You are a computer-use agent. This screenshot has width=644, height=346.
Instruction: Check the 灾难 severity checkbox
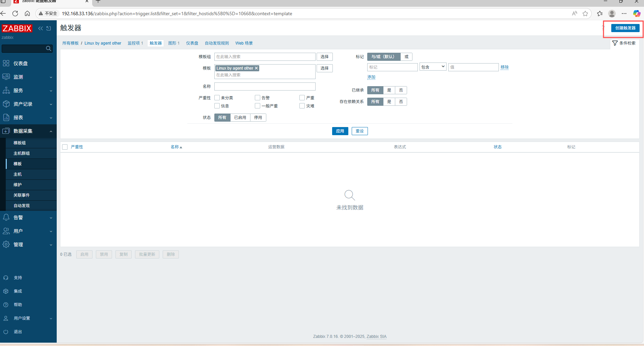[302, 106]
